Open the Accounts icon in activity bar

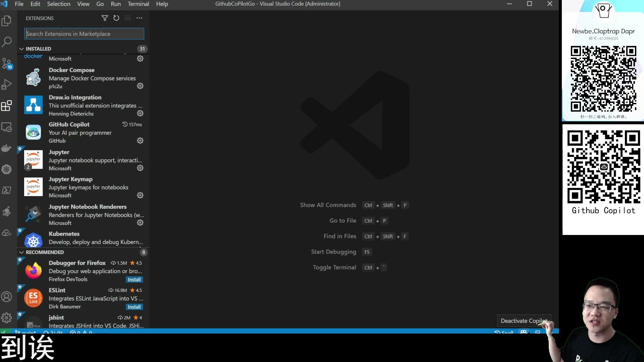[7, 297]
